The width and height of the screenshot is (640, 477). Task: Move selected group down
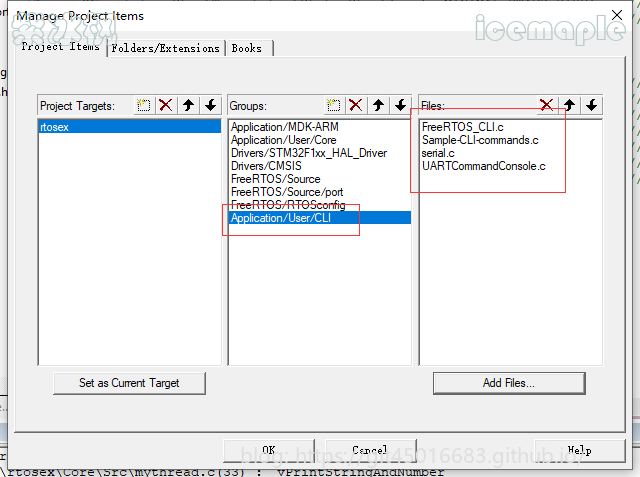(400, 106)
